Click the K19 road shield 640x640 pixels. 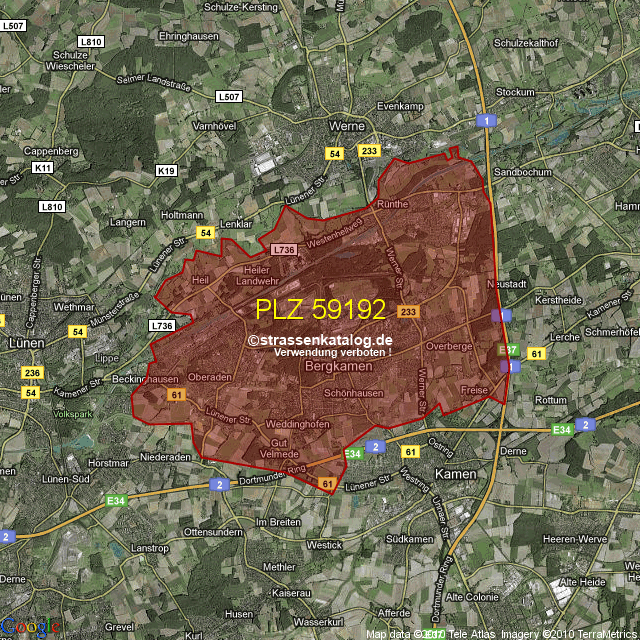166,171
